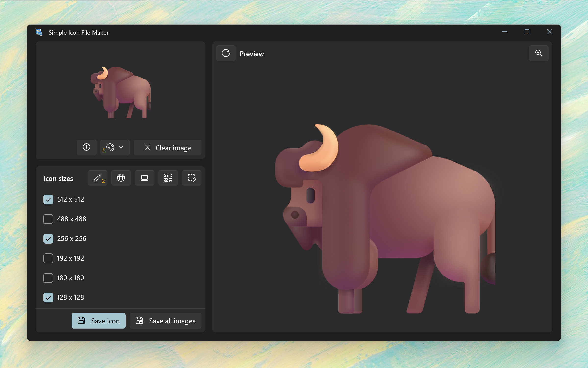Screen dimensions: 588x368
Task: Uncheck the 256 x 256 size
Action: 48,239
